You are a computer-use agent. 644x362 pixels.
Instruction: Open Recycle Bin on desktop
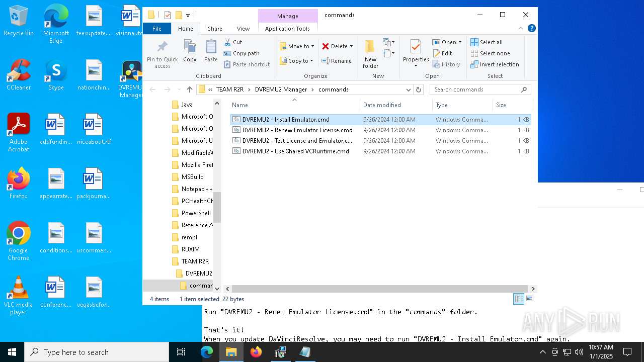(19, 21)
